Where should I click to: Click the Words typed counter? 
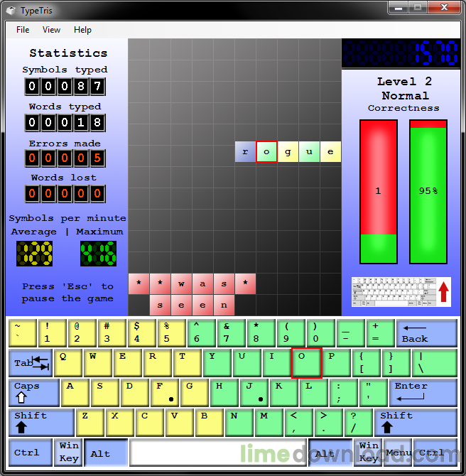[x=65, y=123]
